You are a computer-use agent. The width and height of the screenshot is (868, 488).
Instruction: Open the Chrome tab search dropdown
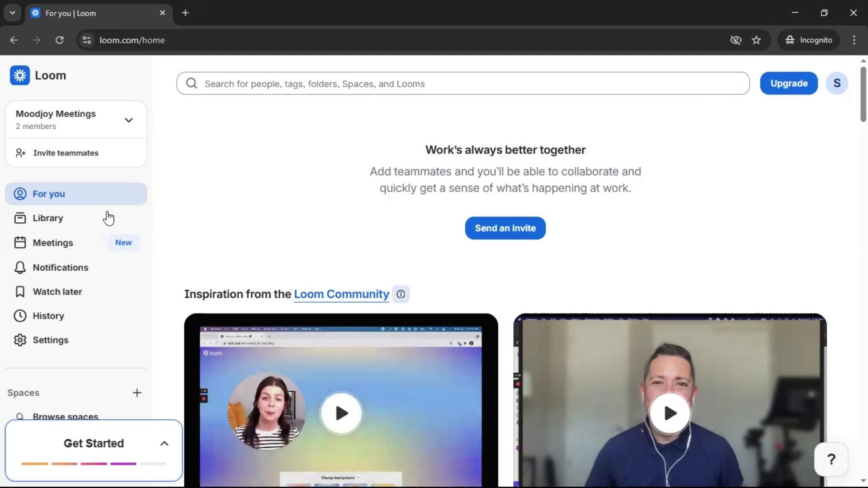pos(13,13)
